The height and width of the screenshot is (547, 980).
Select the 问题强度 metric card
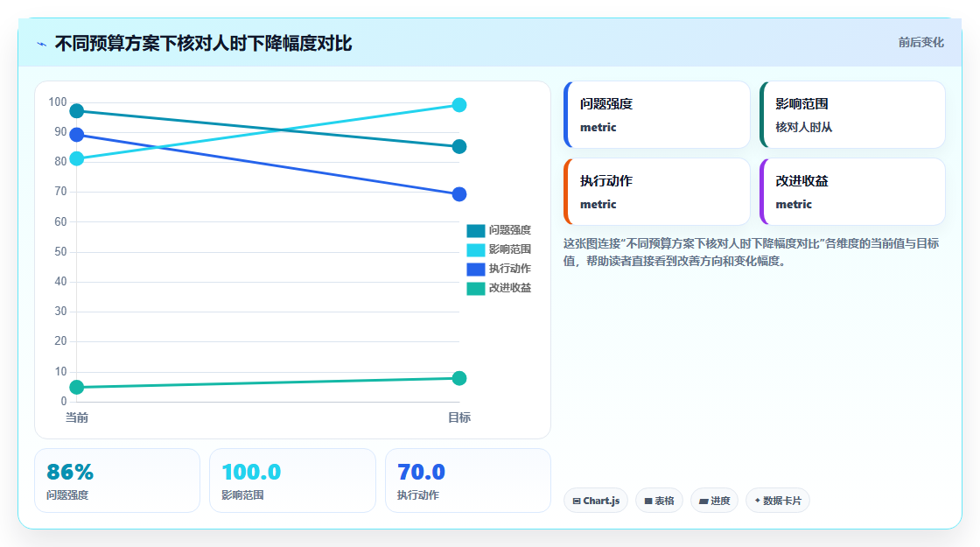656,115
